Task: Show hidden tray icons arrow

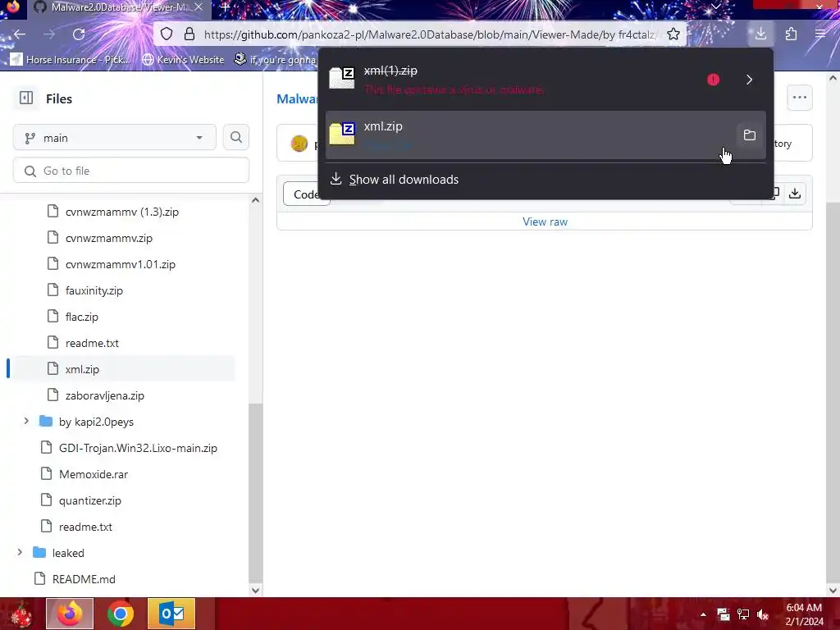Action: [703, 614]
